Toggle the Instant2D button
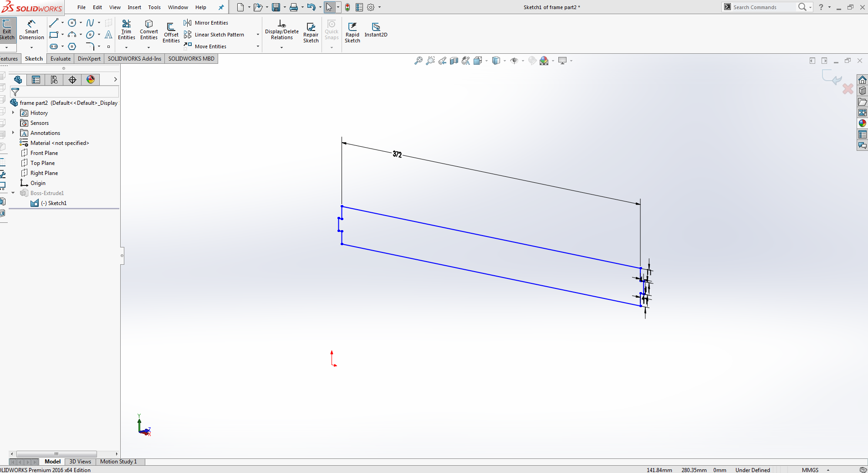This screenshot has width=868, height=473. click(x=376, y=30)
